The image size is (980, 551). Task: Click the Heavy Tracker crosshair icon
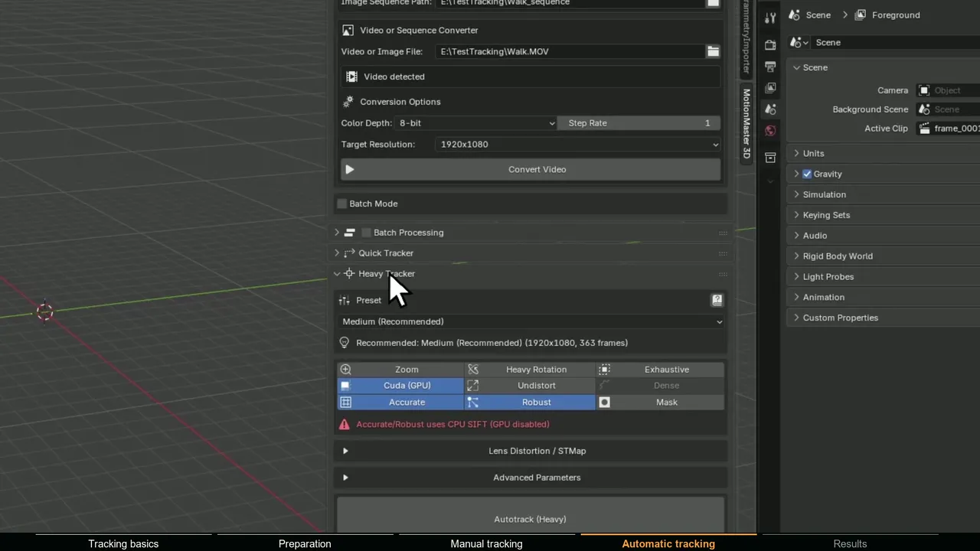tap(349, 273)
